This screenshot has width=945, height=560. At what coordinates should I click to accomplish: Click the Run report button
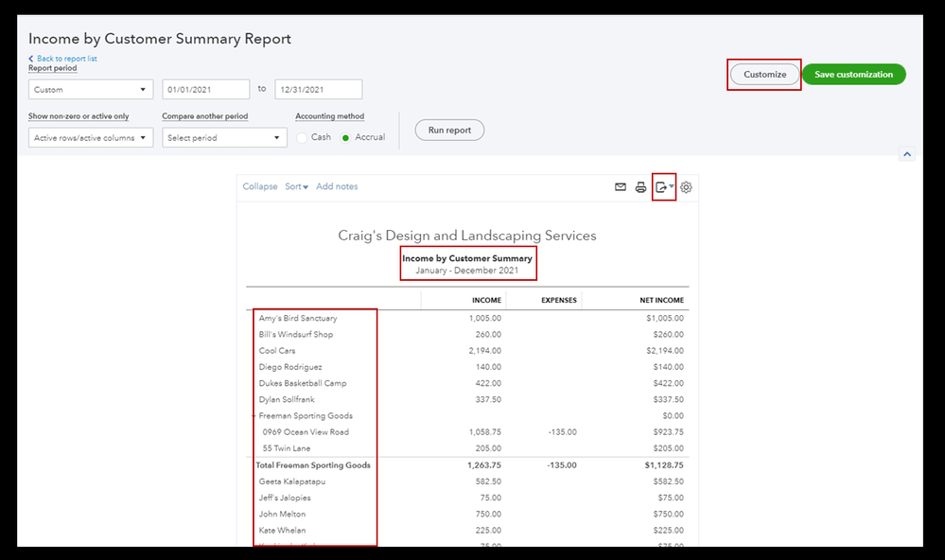[x=449, y=131]
